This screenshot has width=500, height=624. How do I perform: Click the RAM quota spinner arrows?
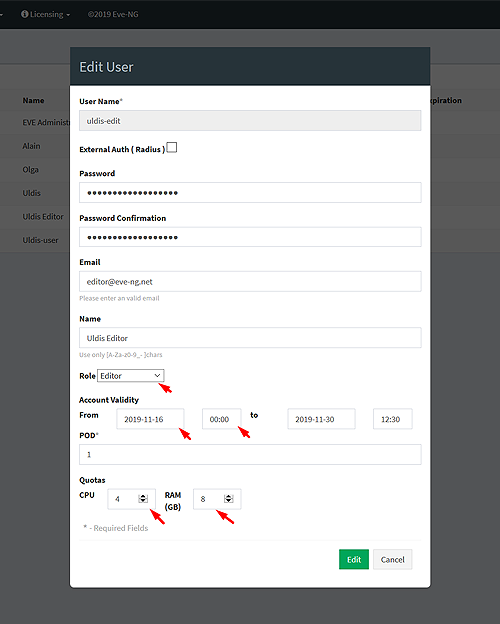pos(229,499)
